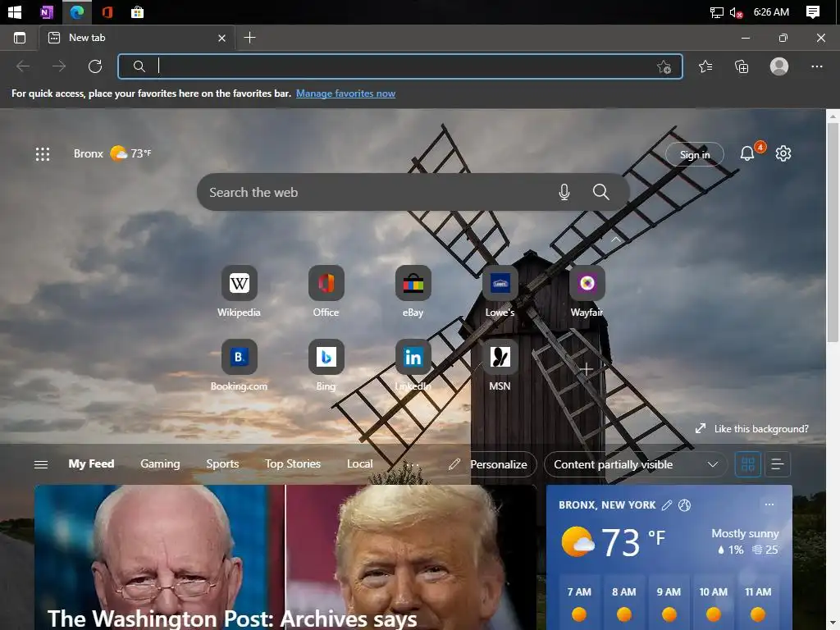Open weather card more options
Screen dimensions: 840x630
point(769,504)
